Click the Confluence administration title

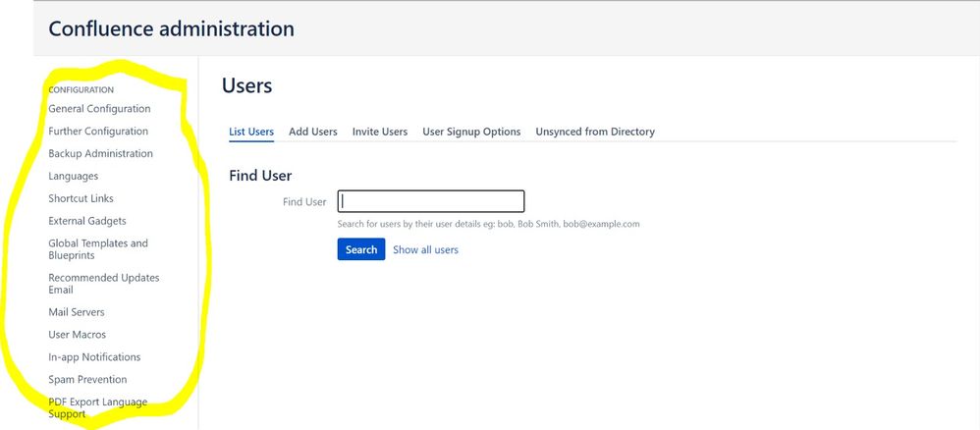point(171,28)
